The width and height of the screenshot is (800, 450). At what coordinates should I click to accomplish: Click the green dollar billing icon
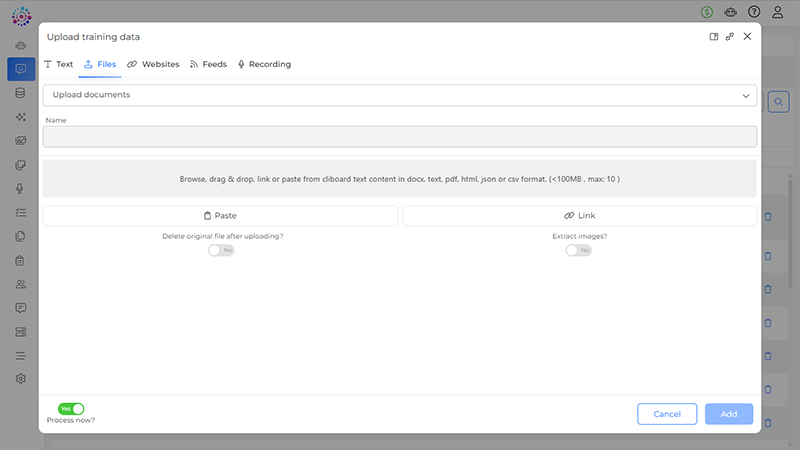[x=707, y=12]
